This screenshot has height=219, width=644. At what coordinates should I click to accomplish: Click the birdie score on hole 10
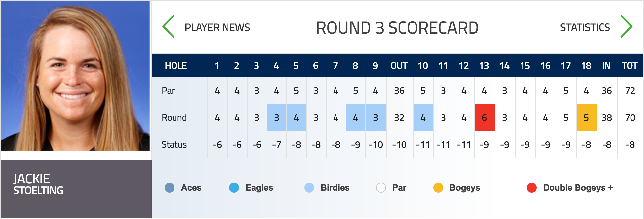point(423,117)
